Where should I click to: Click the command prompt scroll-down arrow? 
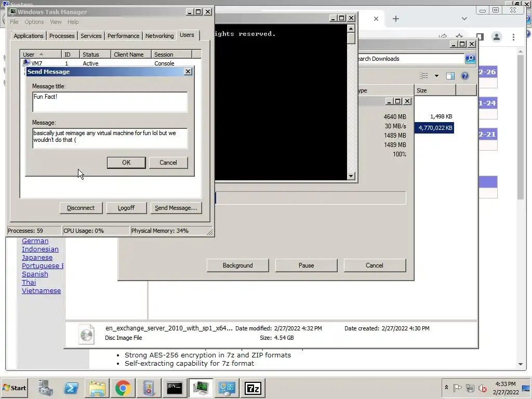point(351,176)
